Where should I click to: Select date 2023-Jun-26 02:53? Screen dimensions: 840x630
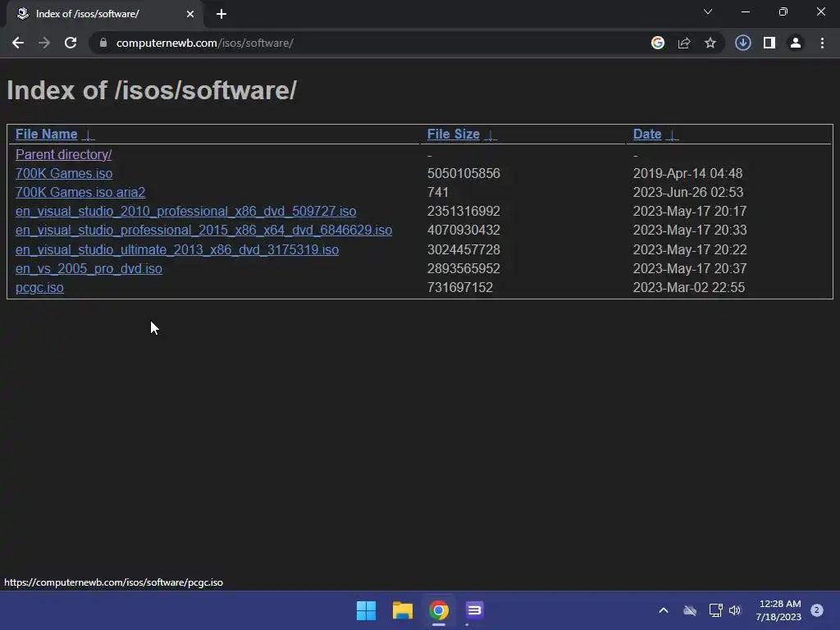click(688, 192)
